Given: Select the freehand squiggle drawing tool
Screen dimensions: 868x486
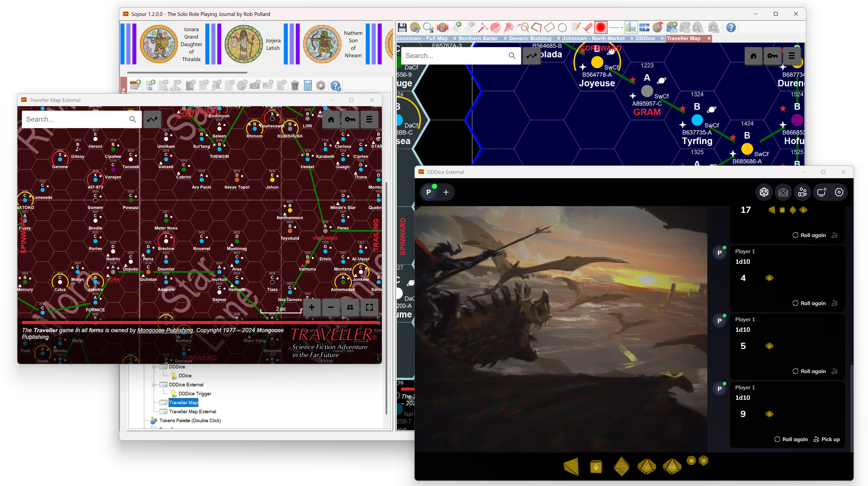Looking at the screenshot, I should [x=523, y=28].
